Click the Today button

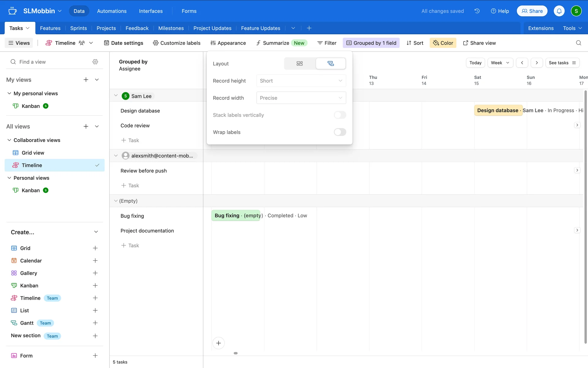tap(475, 63)
